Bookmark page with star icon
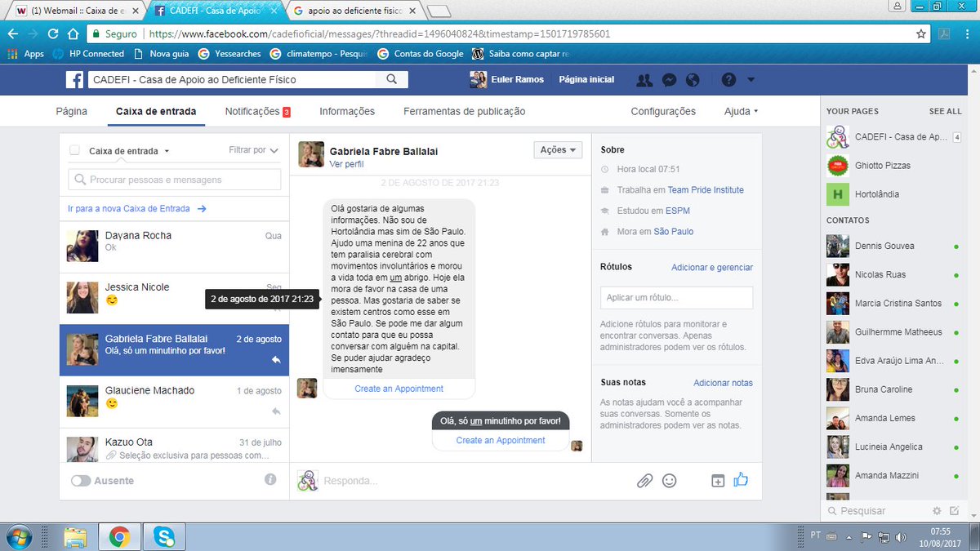 point(921,34)
